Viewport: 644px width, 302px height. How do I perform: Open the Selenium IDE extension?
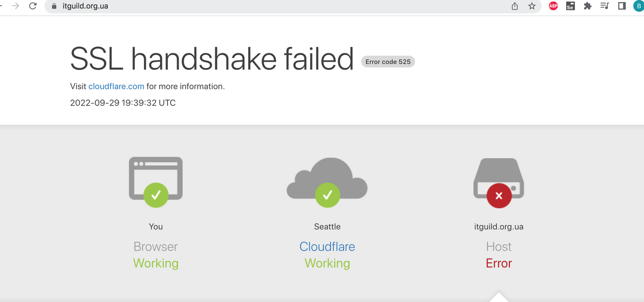570,6
